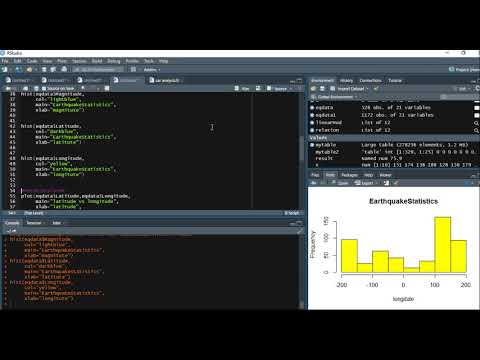This screenshot has width=480, height=360.
Task: Expand the linearmod list row
Action: (312, 123)
